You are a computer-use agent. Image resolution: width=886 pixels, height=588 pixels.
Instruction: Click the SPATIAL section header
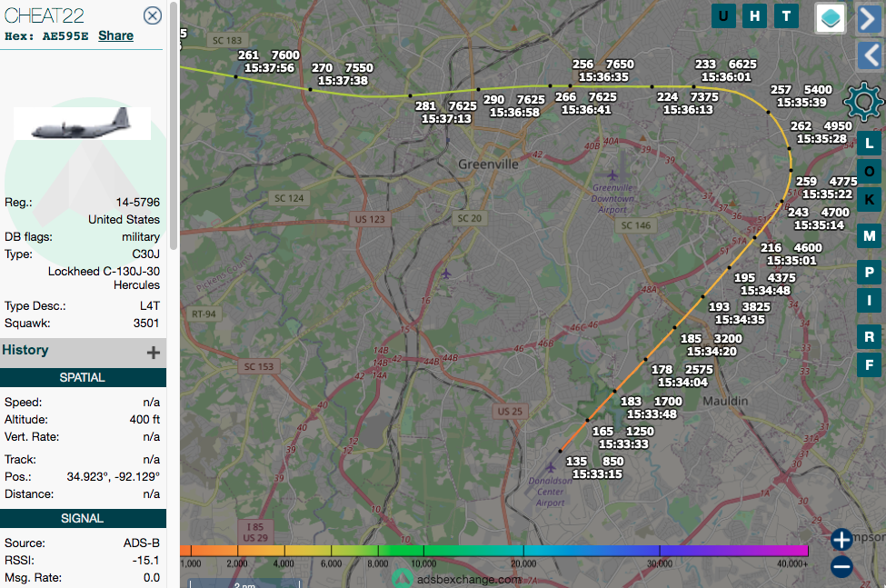83,377
